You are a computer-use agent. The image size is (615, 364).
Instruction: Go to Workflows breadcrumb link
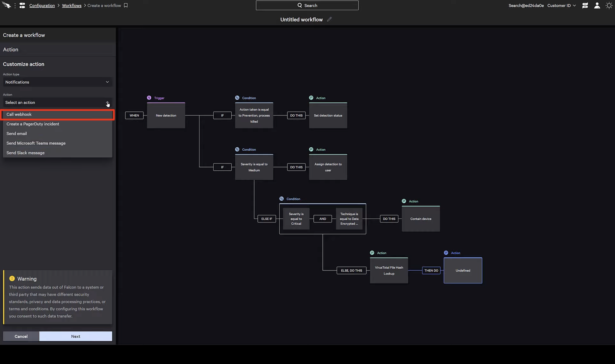[x=72, y=5]
